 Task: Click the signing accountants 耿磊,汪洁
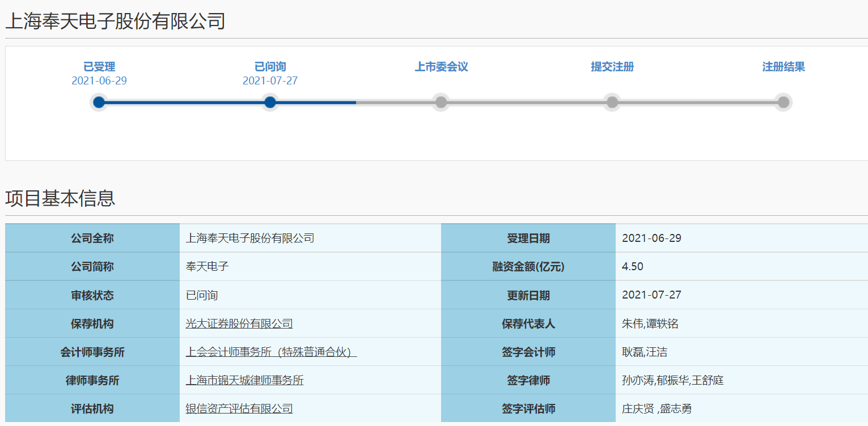click(x=645, y=352)
